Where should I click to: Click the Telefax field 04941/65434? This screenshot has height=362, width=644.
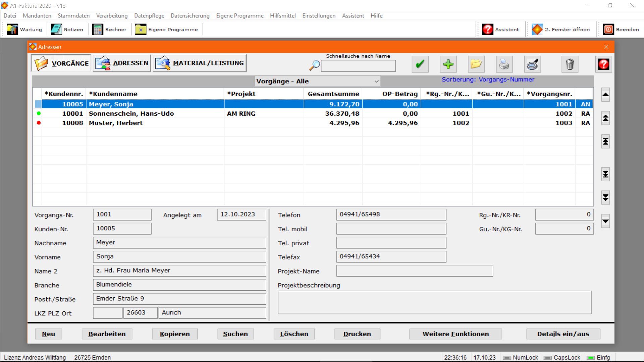[391, 257]
